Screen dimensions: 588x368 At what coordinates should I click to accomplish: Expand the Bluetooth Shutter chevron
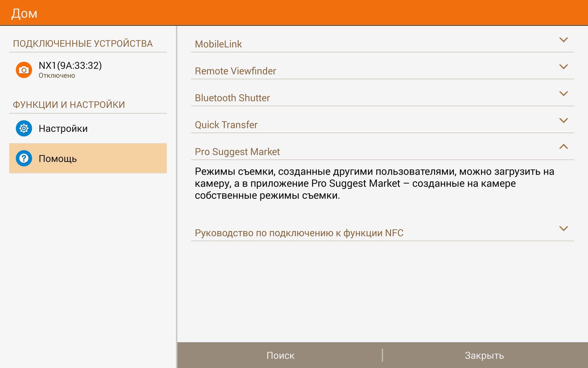tap(563, 94)
